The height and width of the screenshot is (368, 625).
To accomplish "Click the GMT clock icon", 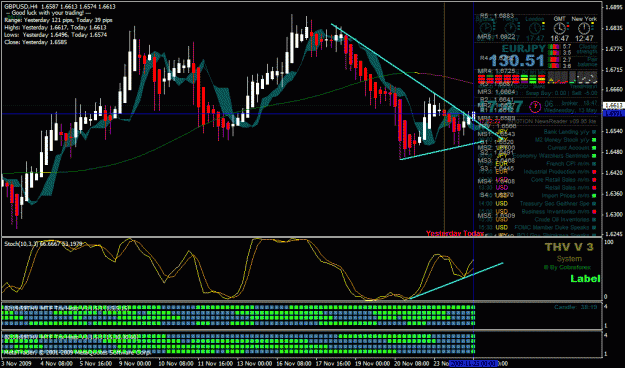I will tap(559, 29).
